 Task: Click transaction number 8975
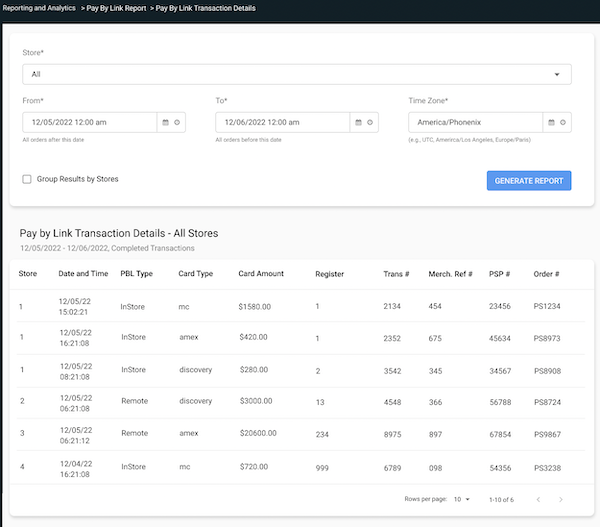tap(393, 434)
